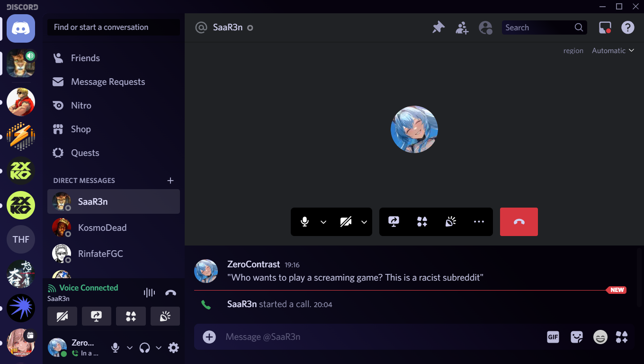Open the Apps launcher in message bar

click(x=622, y=337)
